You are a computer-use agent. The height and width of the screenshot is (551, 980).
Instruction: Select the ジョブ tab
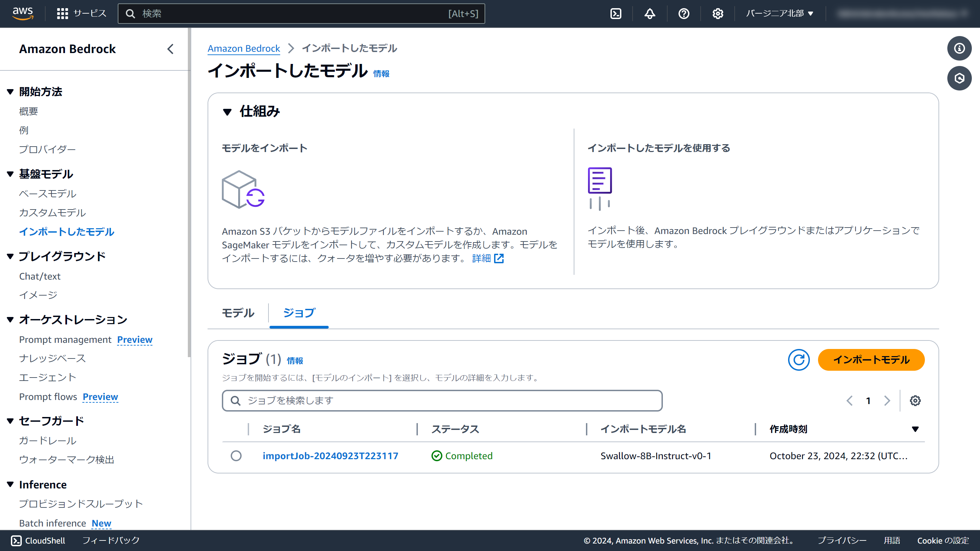pos(299,313)
